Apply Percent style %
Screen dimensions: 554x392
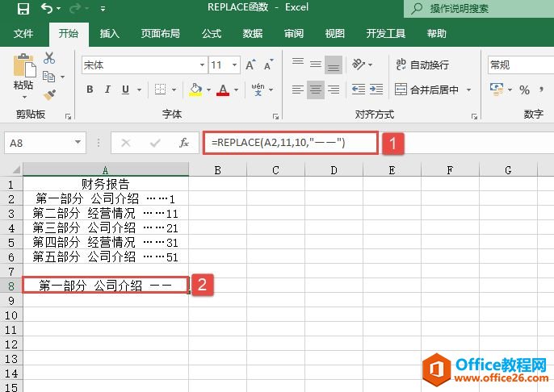tap(524, 90)
